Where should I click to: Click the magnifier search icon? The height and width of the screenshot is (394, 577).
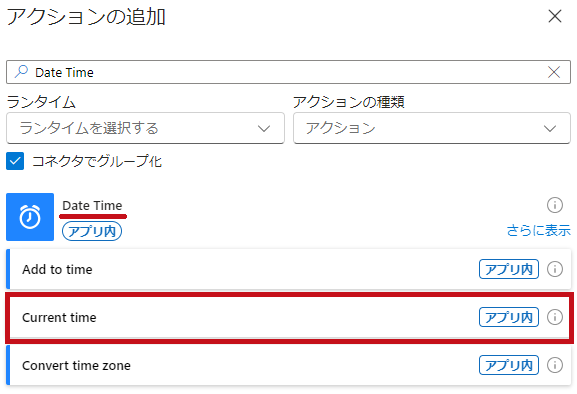pos(21,72)
